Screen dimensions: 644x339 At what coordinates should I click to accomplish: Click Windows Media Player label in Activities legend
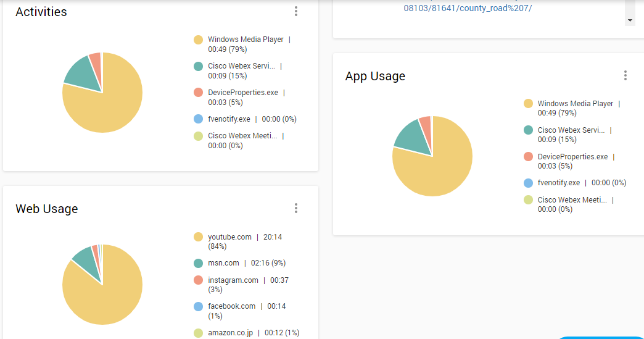[246, 40]
